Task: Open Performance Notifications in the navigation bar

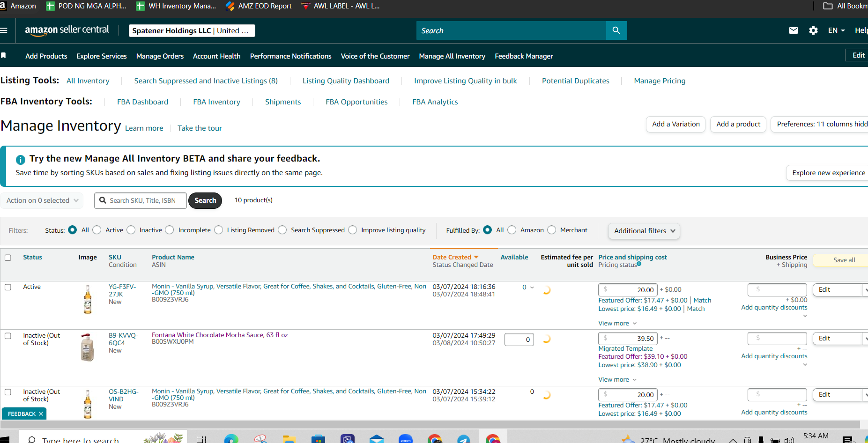Action: [290, 56]
